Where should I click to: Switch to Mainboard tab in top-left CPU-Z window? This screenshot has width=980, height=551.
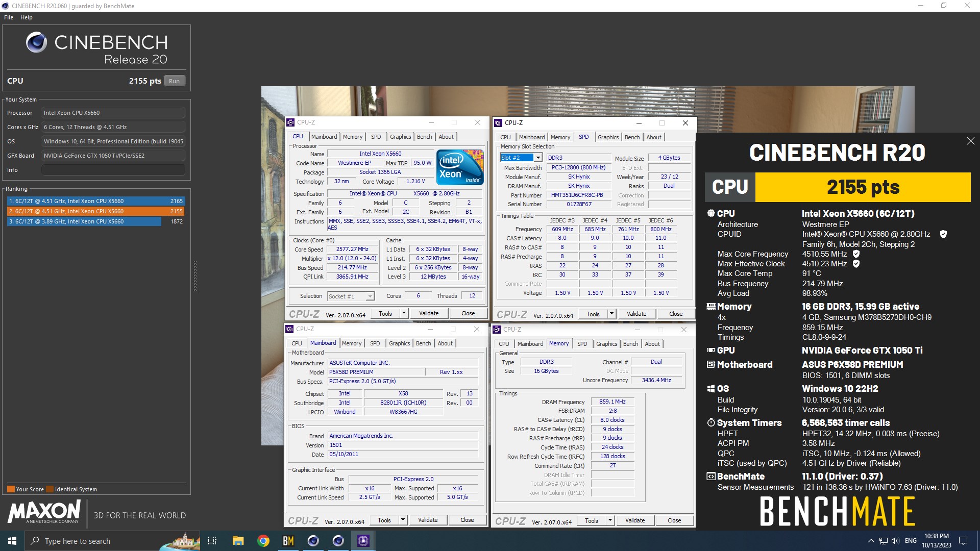point(324,137)
